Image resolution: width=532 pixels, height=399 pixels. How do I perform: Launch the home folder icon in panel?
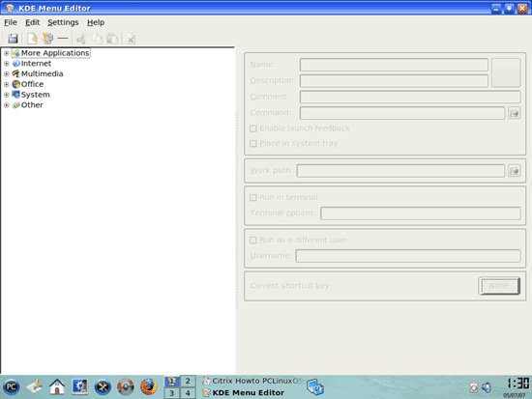pos(57,386)
